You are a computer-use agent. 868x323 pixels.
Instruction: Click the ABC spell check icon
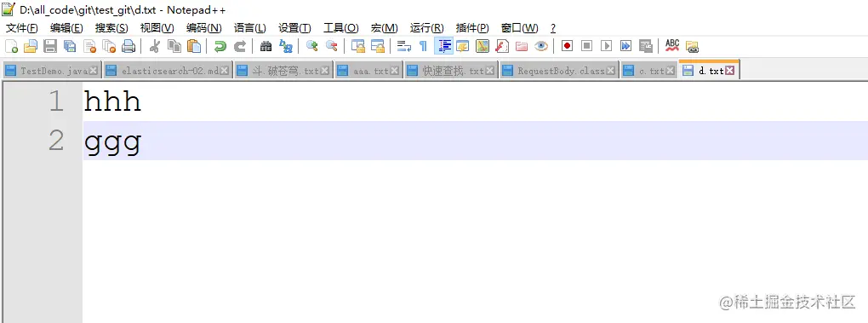(x=672, y=46)
